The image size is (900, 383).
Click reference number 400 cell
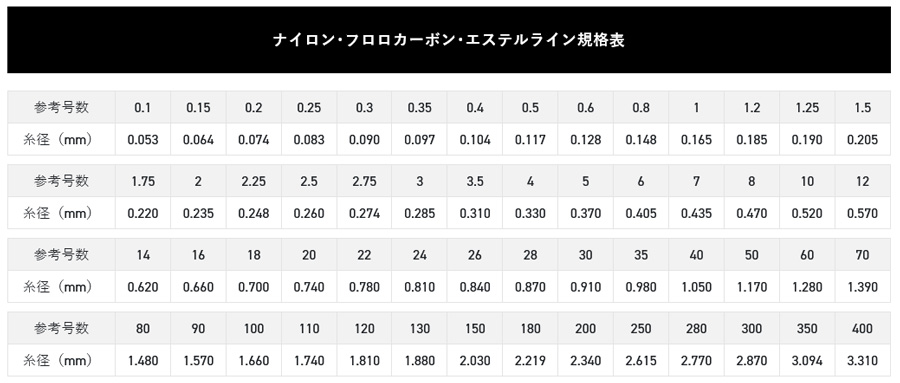click(862, 328)
